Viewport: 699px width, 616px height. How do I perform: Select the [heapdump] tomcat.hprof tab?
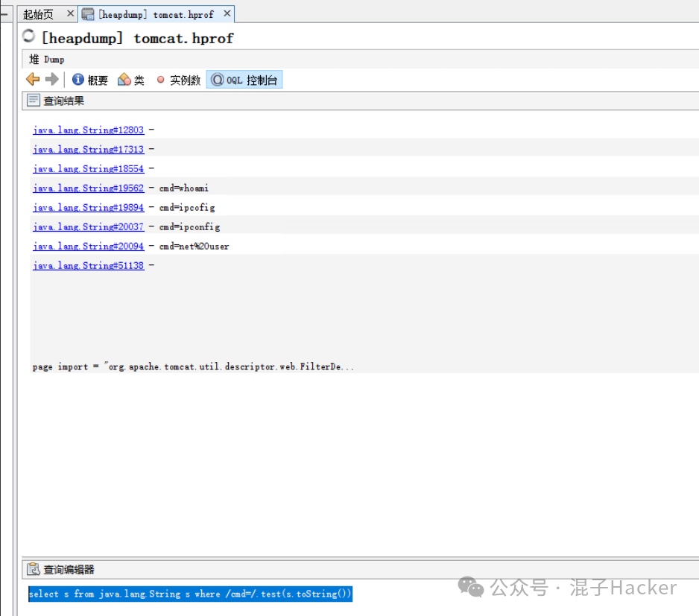coord(156,15)
